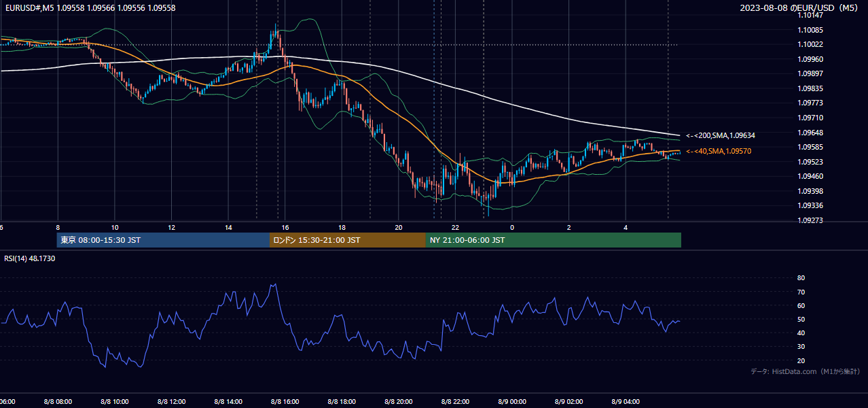Viewport: 868px width, 408px height.
Task: Click the 8/8 08:00 date axis label
Action: pyautogui.click(x=58, y=402)
